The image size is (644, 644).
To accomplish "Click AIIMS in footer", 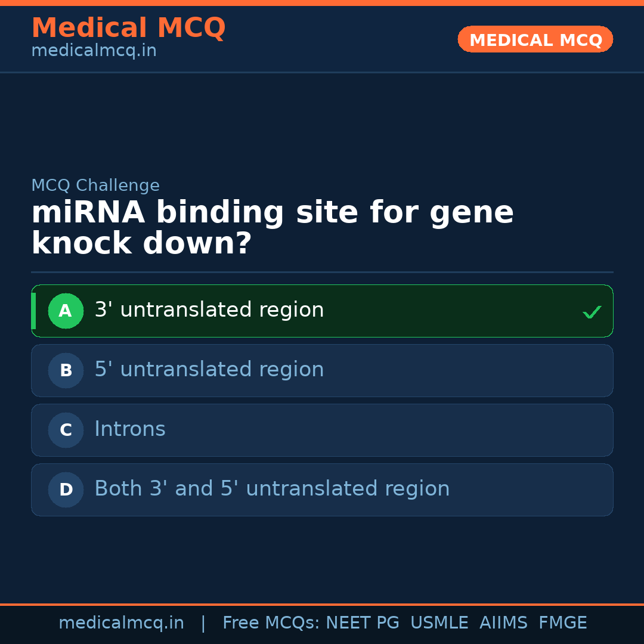I will [503, 623].
